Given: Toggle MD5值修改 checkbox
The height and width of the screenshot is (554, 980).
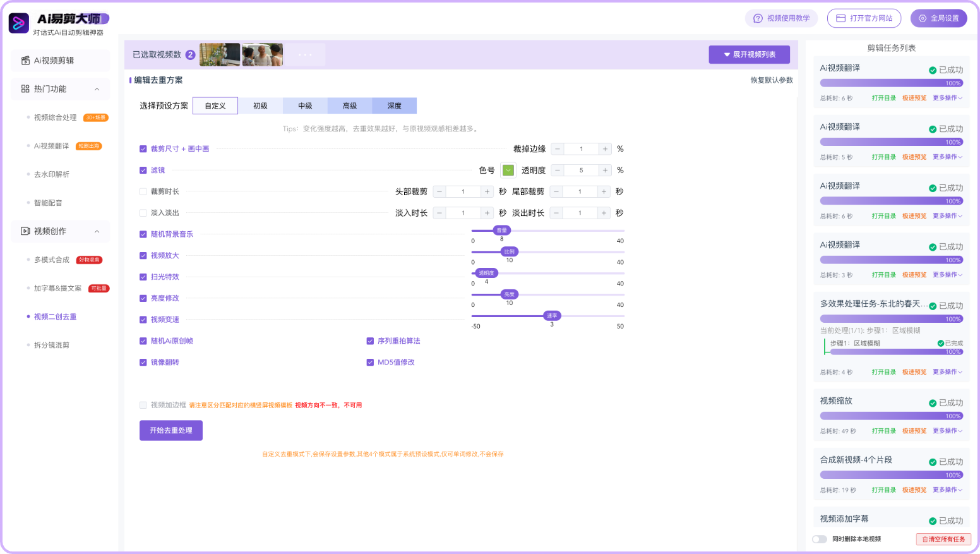Looking at the screenshot, I should click(x=370, y=363).
